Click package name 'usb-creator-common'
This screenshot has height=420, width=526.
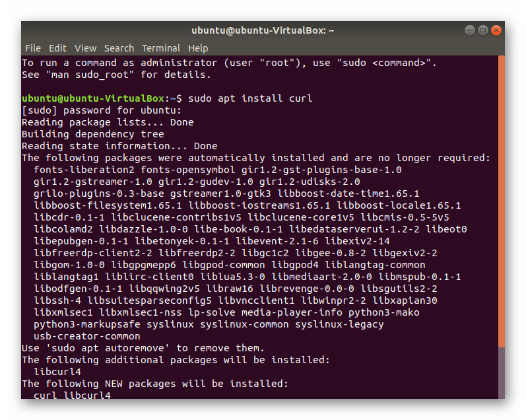click(x=87, y=336)
